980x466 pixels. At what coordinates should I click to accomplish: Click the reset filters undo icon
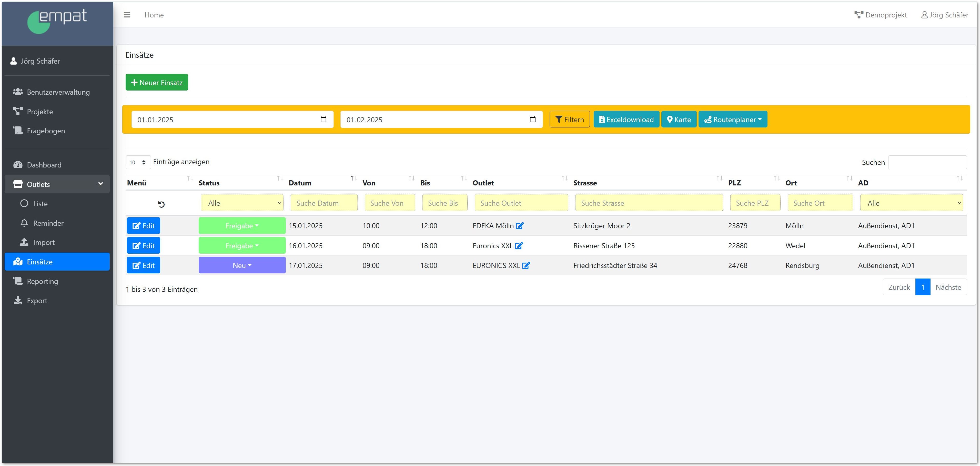tap(161, 204)
